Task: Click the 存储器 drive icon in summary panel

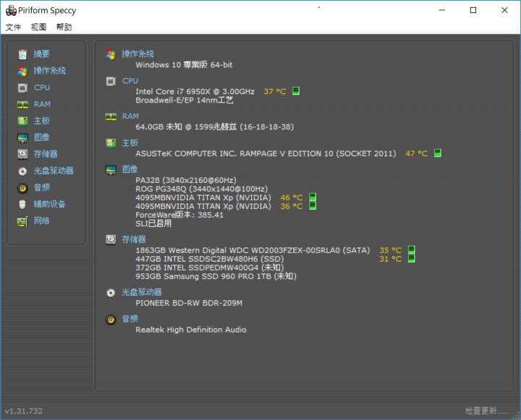Action: coord(111,239)
